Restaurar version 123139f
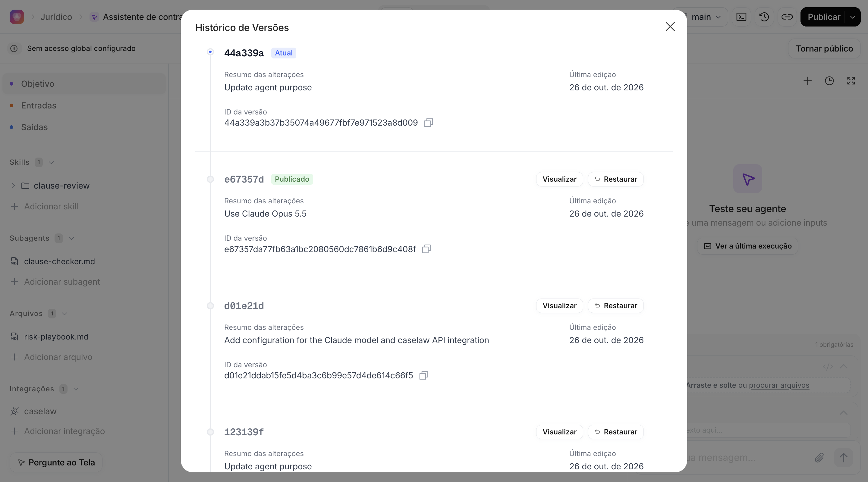 [616, 432]
